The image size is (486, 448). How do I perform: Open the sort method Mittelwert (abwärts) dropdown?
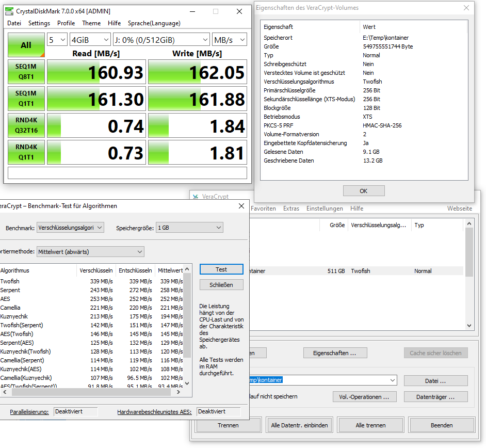90,252
